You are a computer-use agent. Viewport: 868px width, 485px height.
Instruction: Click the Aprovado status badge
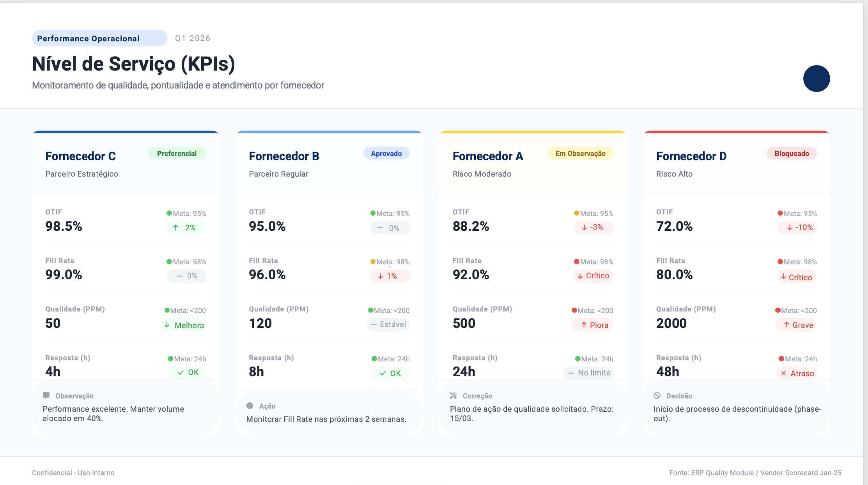coord(386,153)
